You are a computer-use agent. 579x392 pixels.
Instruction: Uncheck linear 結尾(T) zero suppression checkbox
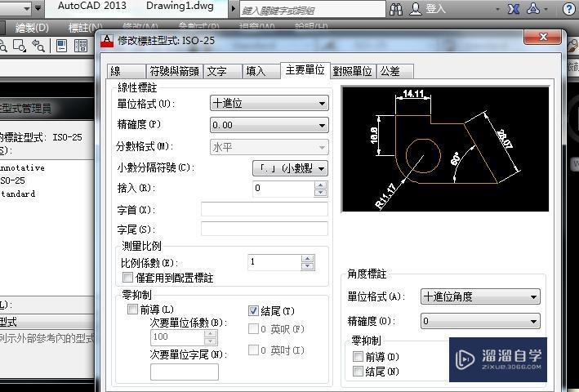[x=253, y=310]
